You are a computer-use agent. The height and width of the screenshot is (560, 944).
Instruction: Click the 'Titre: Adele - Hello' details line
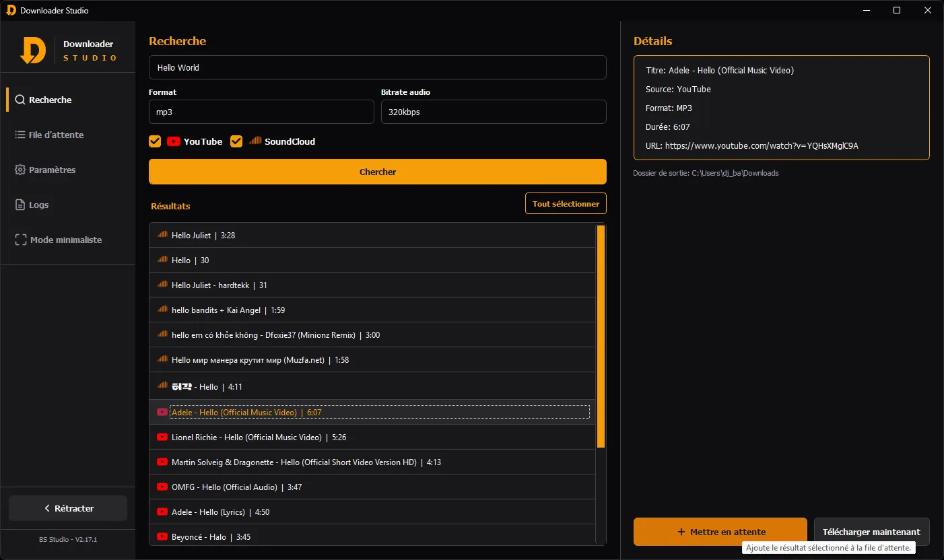coord(720,70)
